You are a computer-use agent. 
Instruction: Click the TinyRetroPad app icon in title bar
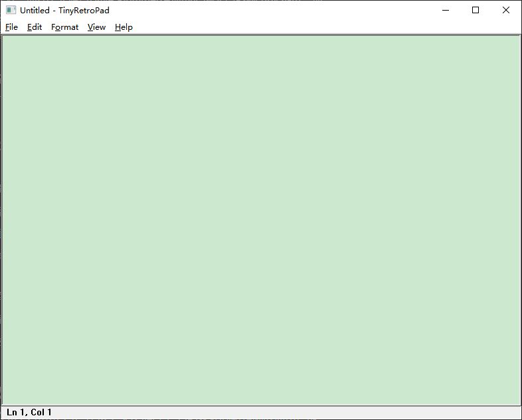(11, 10)
